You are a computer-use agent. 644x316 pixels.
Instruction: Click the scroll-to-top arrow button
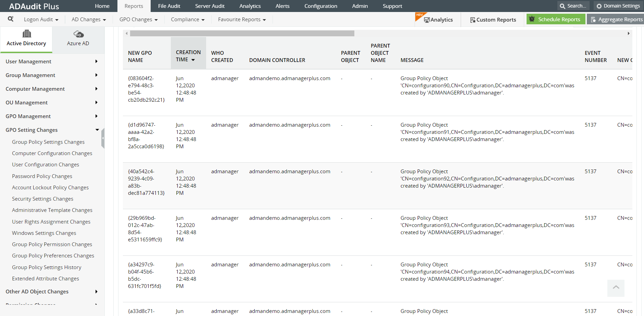coord(616,288)
